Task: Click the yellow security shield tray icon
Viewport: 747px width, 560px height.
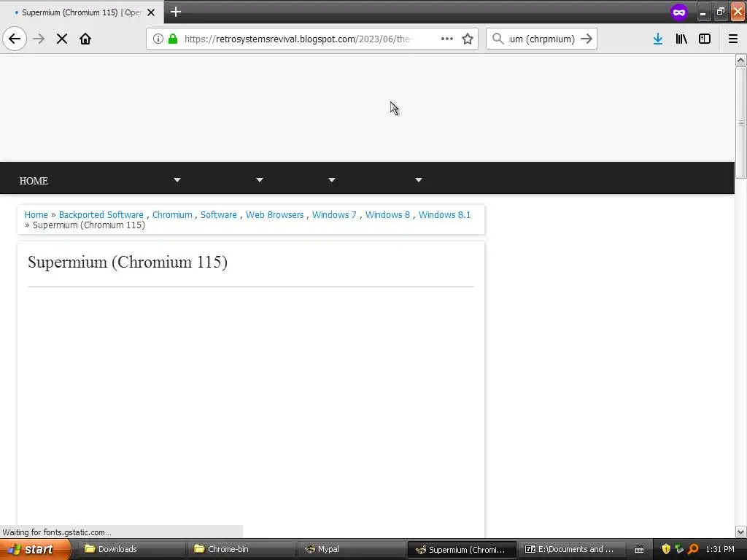Action: click(x=666, y=549)
